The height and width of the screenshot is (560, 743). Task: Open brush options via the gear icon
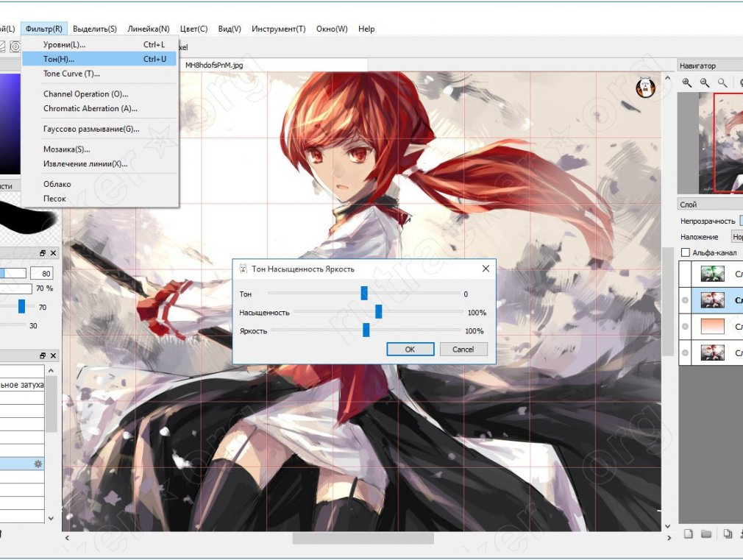(38, 464)
